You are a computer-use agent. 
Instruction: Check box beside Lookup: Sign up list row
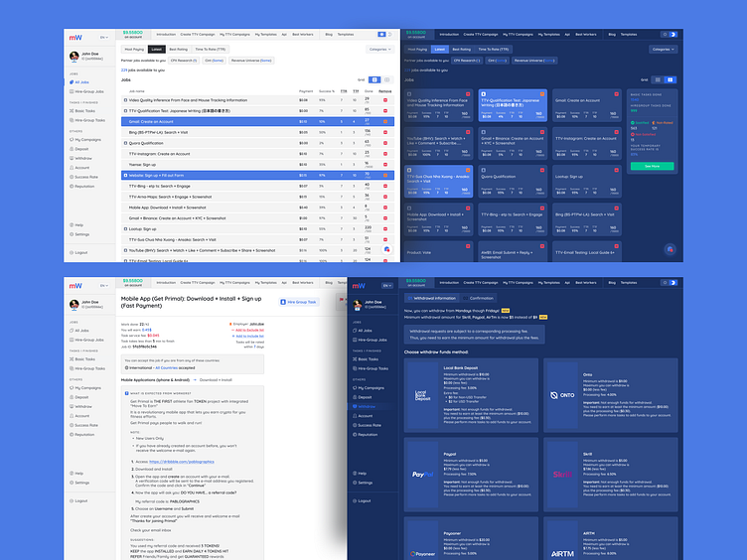[125, 229]
